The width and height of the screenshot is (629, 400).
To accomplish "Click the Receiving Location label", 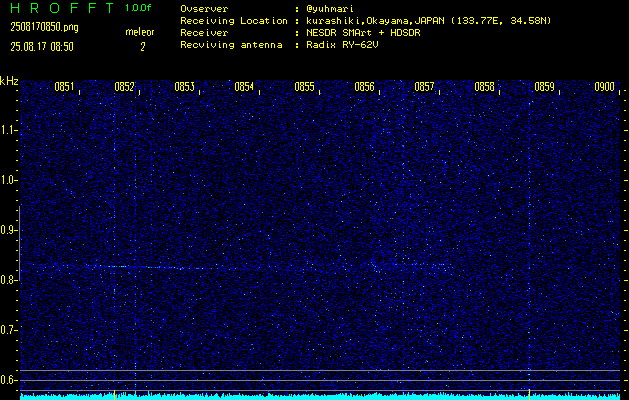I will (x=234, y=21).
